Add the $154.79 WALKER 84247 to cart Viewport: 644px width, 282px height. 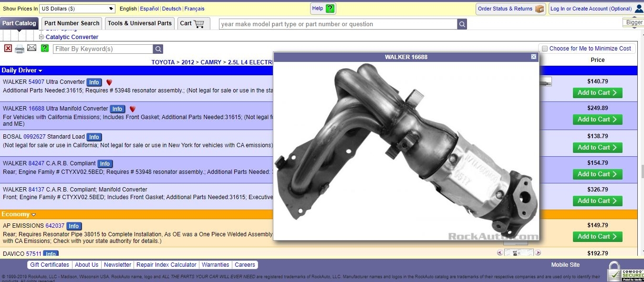pyautogui.click(x=597, y=174)
